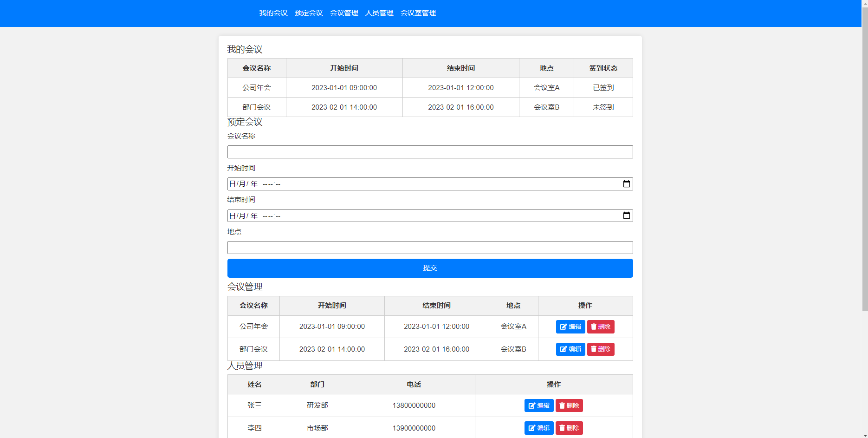Click 公司年会 in the 我的会议 table
The width and height of the screenshot is (868, 438).
click(257, 87)
